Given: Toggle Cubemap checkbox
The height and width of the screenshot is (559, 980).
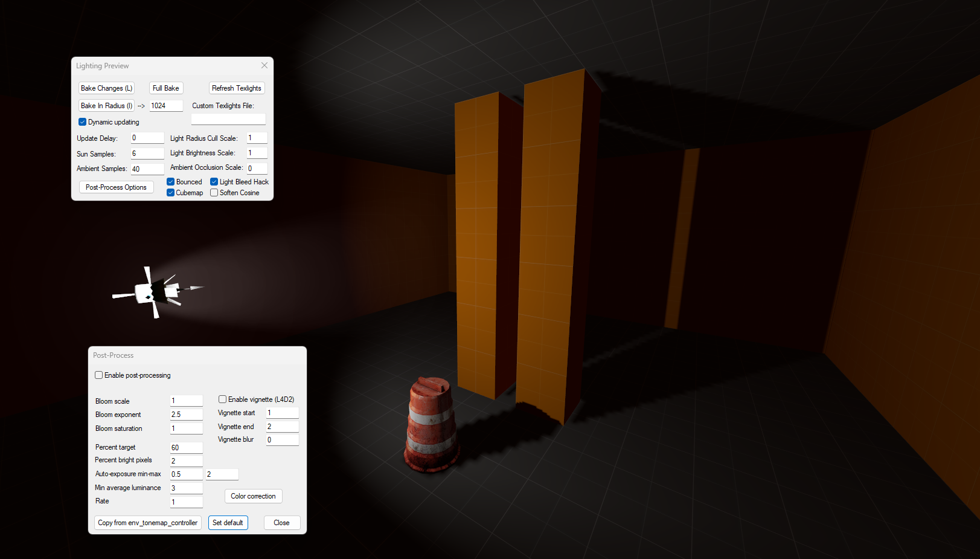Looking at the screenshot, I should [x=171, y=193].
